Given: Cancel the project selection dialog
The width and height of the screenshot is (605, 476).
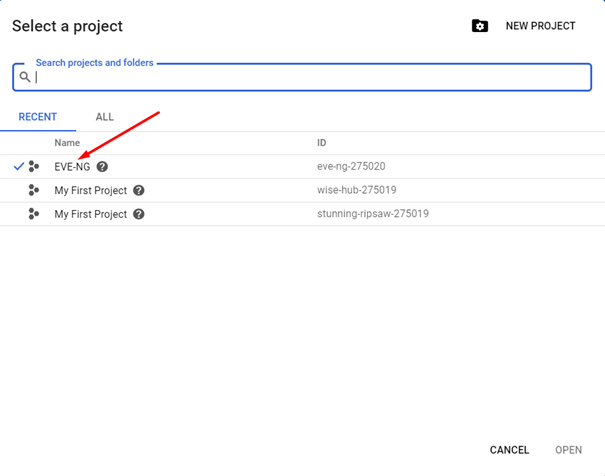Looking at the screenshot, I should pyautogui.click(x=509, y=450).
